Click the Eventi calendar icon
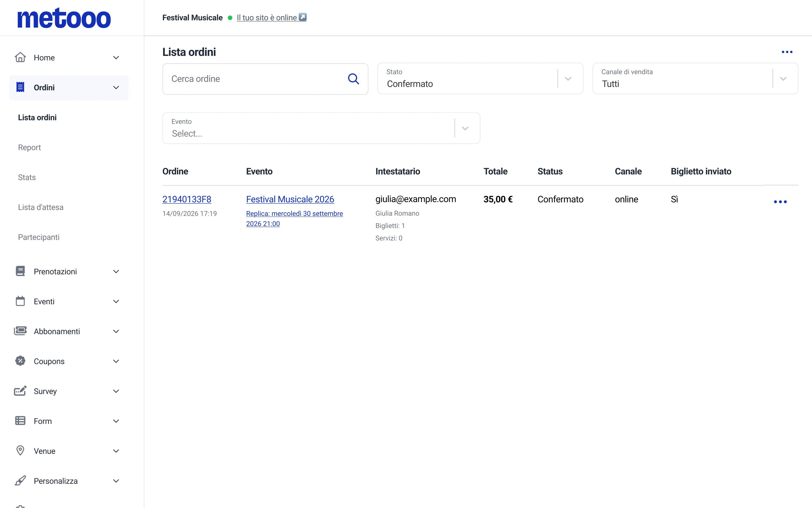The height and width of the screenshot is (508, 812). (20, 301)
